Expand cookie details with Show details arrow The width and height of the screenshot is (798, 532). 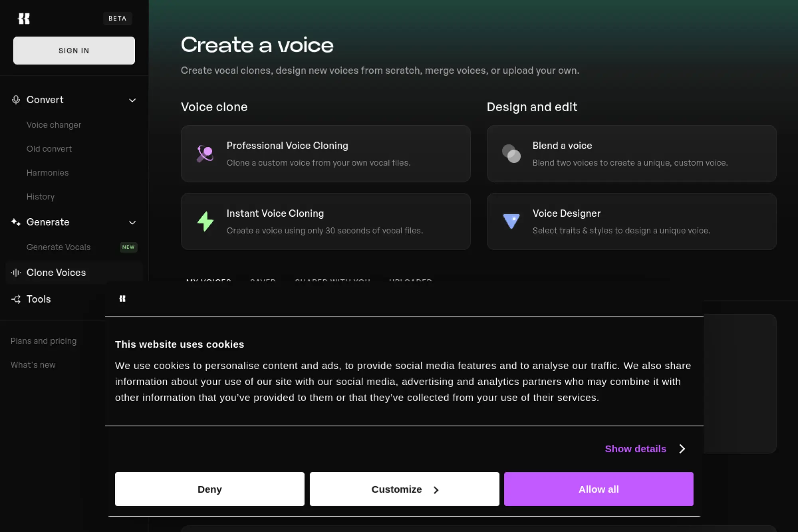pos(682,449)
